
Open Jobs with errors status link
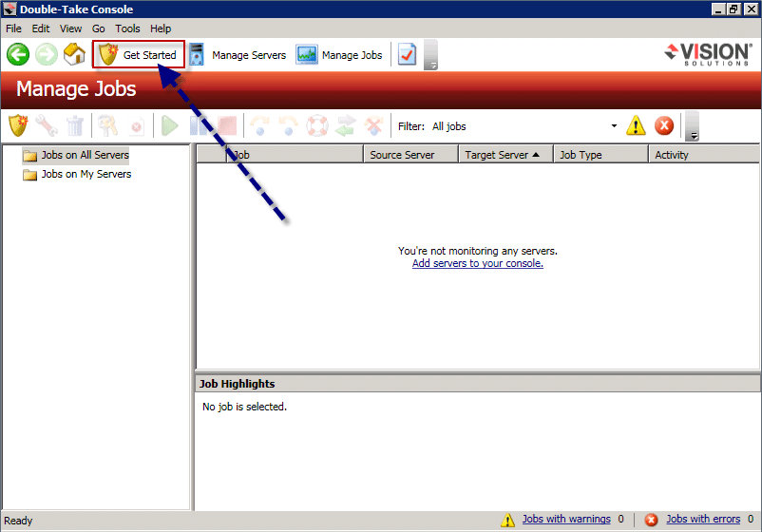(702, 519)
